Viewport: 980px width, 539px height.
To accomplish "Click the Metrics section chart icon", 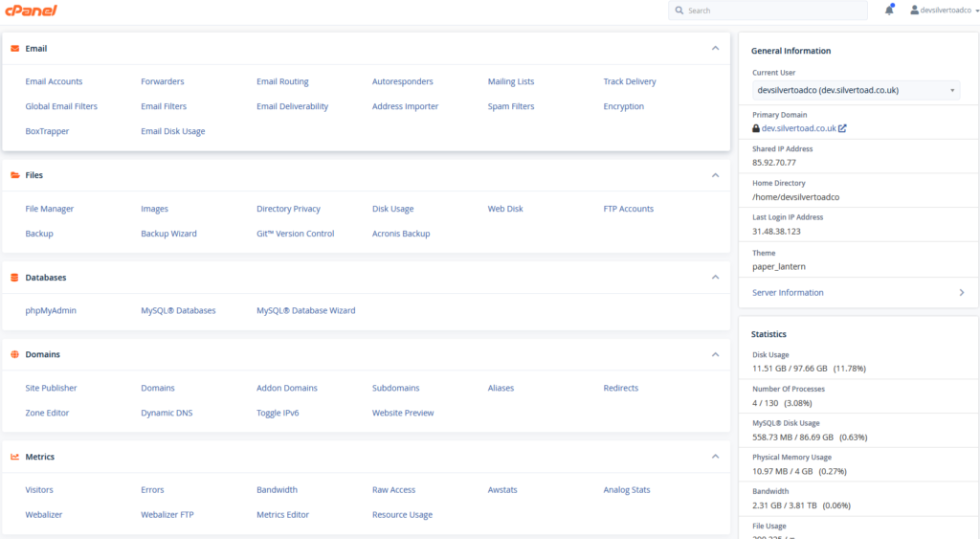I will click(14, 457).
